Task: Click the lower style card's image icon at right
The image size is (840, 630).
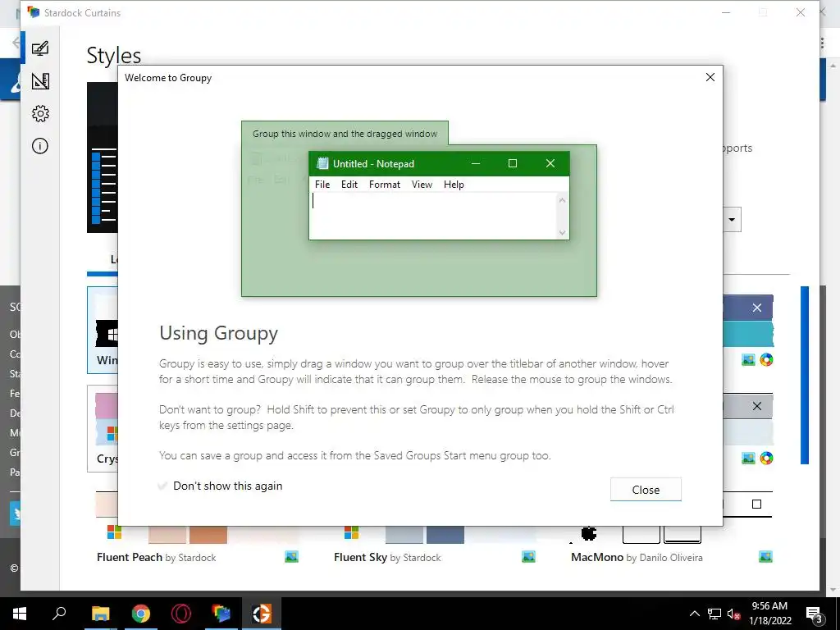Action: [x=748, y=458]
